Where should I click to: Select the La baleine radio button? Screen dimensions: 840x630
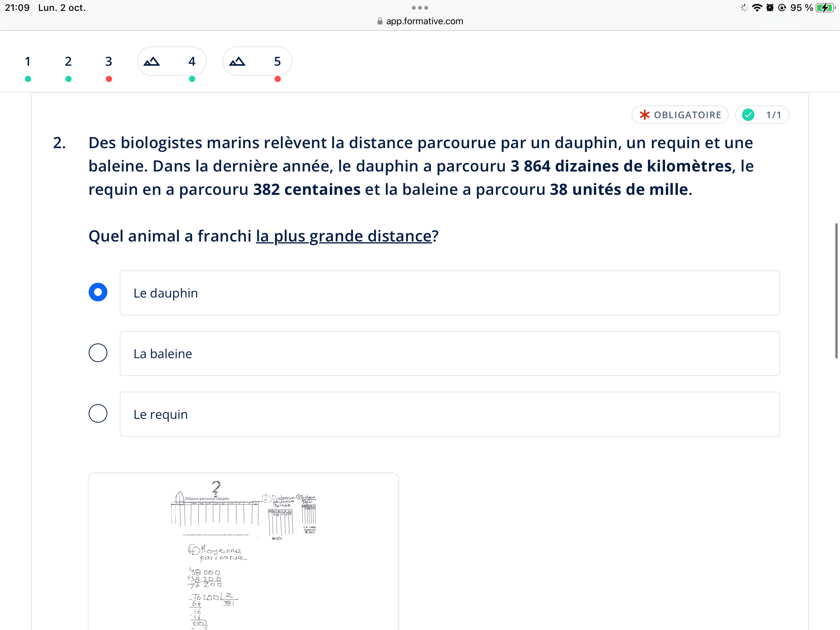[x=98, y=353]
